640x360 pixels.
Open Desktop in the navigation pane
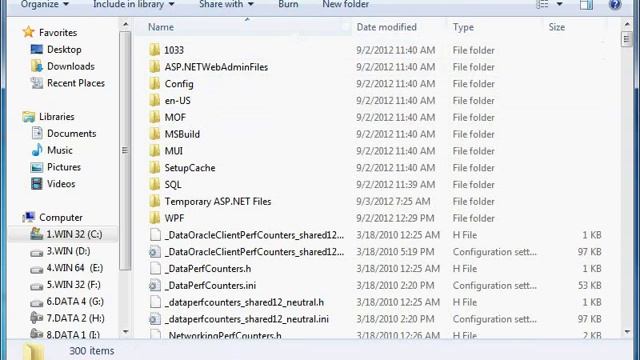click(64, 49)
